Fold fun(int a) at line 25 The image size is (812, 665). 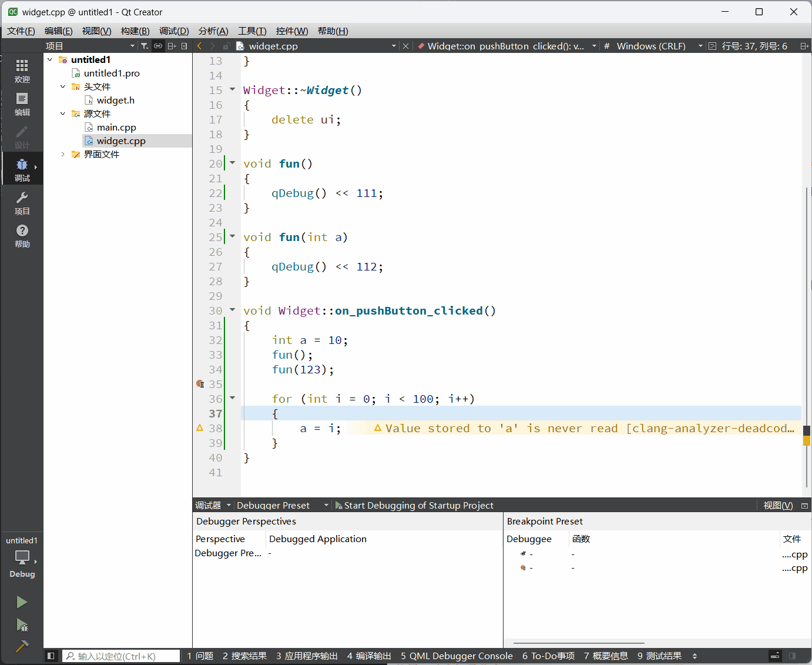(x=232, y=236)
